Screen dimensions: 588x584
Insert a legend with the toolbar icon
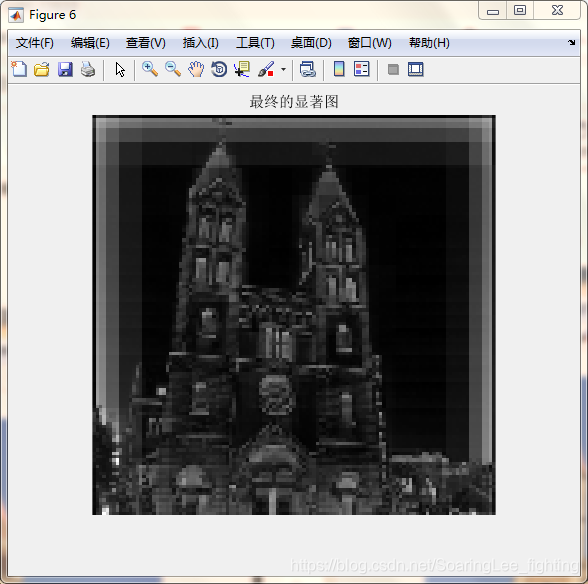point(362,69)
